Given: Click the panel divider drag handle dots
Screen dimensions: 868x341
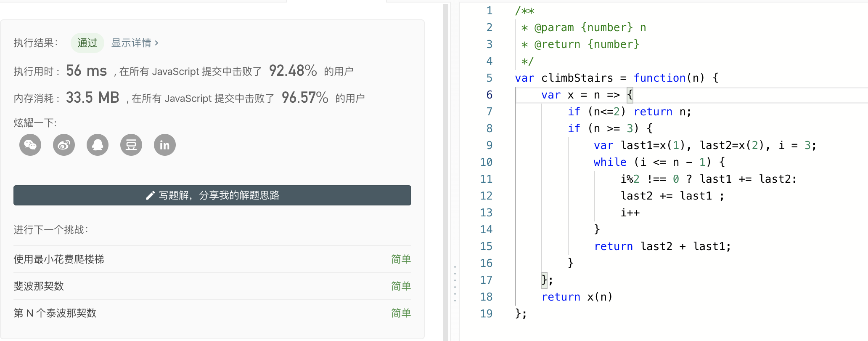Looking at the screenshot, I should (x=455, y=283).
